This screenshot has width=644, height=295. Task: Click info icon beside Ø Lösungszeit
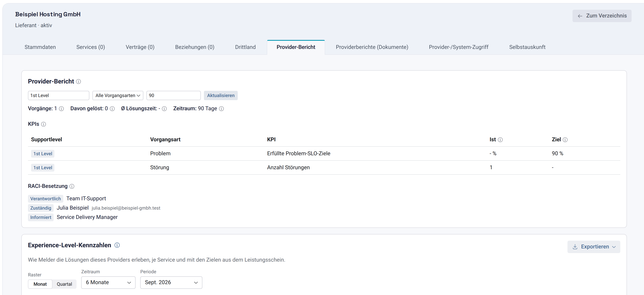click(164, 109)
